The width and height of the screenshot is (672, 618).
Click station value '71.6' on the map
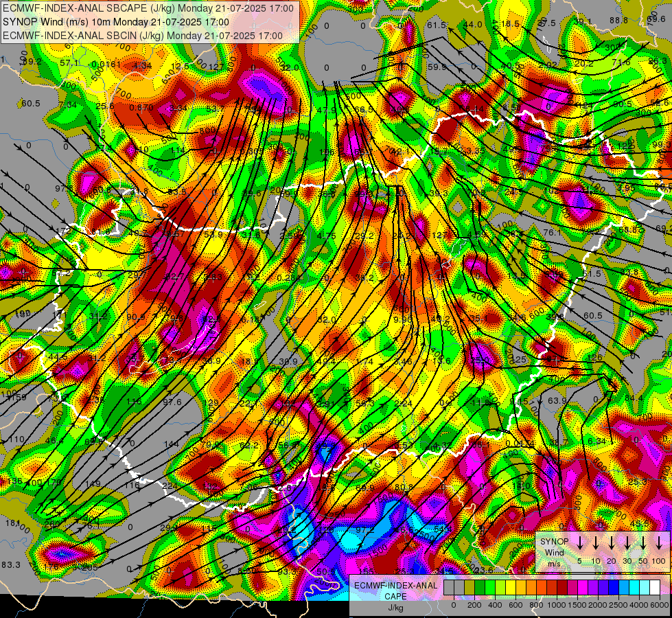621,62
